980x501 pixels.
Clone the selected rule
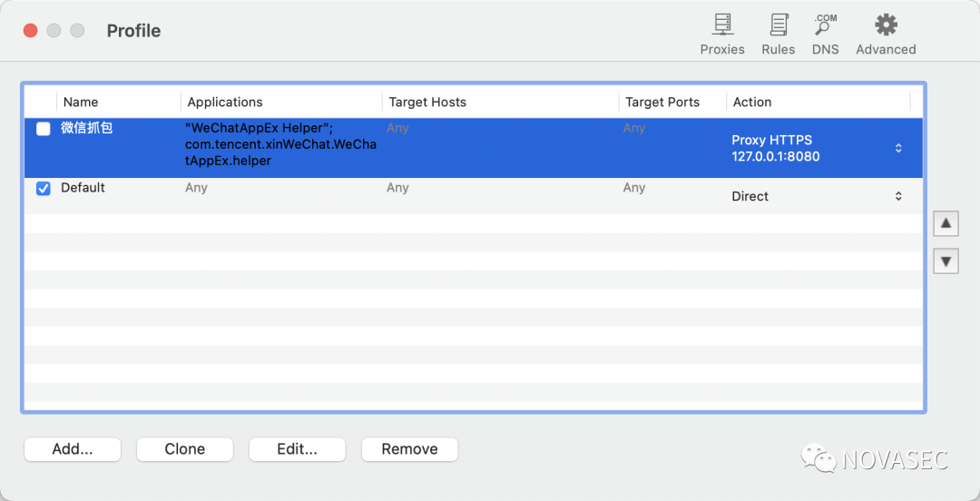pyautogui.click(x=185, y=449)
